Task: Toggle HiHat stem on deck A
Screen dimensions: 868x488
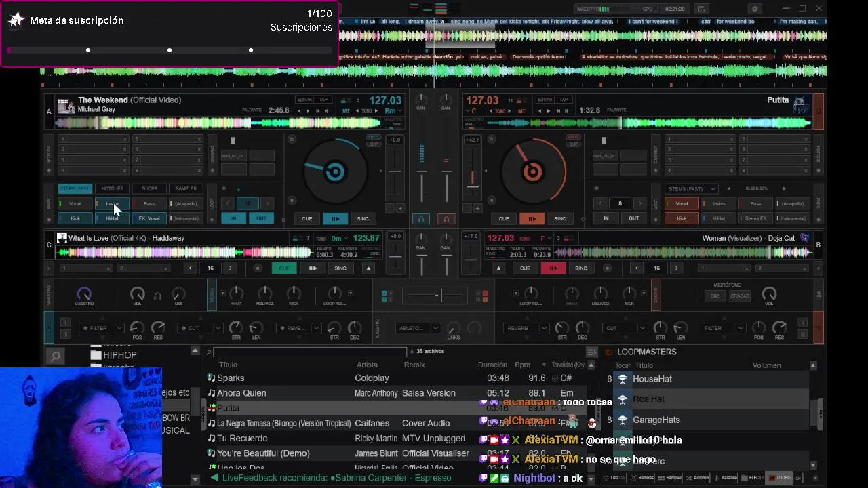Action: pyautogui.click(x=112, y=218)
